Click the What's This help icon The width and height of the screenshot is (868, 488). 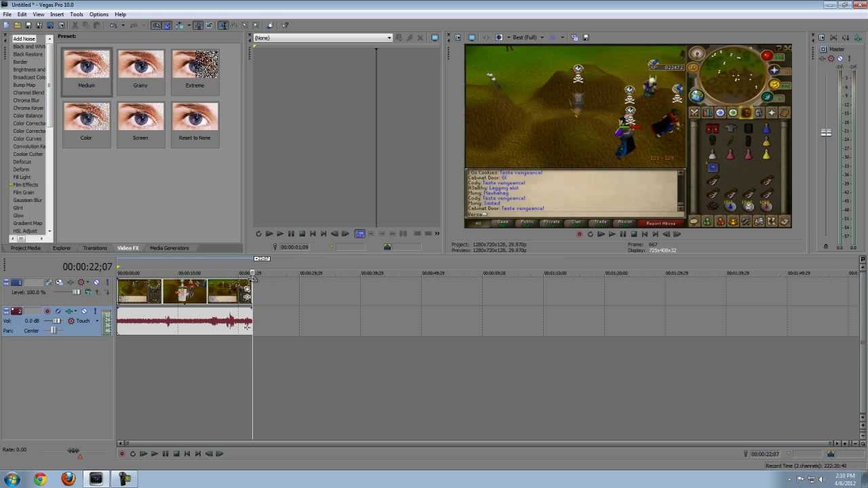point(285,25)
